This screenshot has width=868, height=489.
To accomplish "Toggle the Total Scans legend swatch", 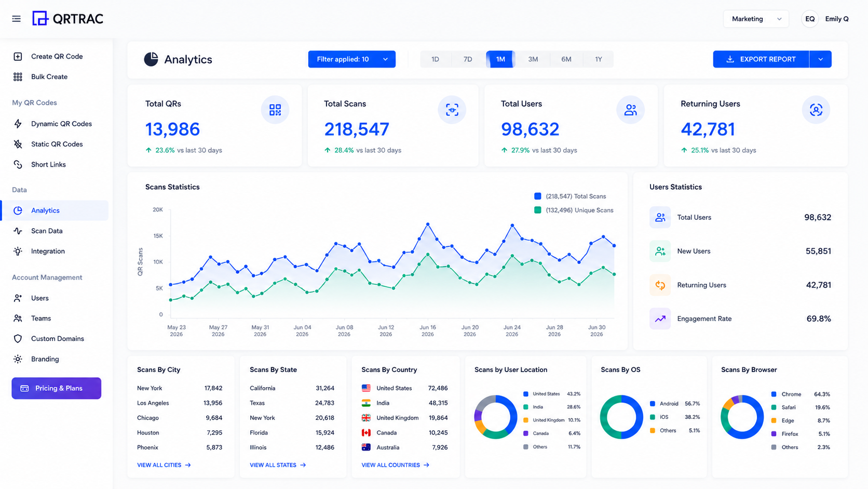I will [x=538, y=196].
